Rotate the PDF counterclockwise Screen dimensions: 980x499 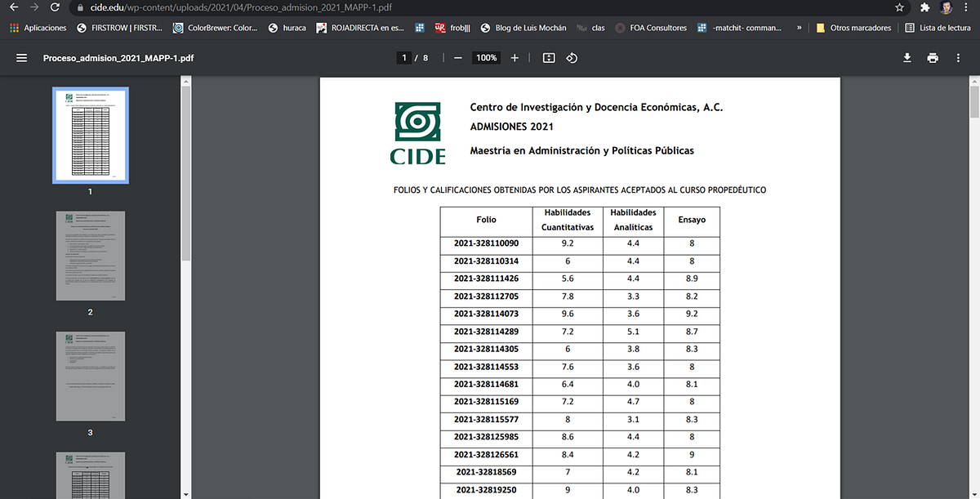click(572, 58)
